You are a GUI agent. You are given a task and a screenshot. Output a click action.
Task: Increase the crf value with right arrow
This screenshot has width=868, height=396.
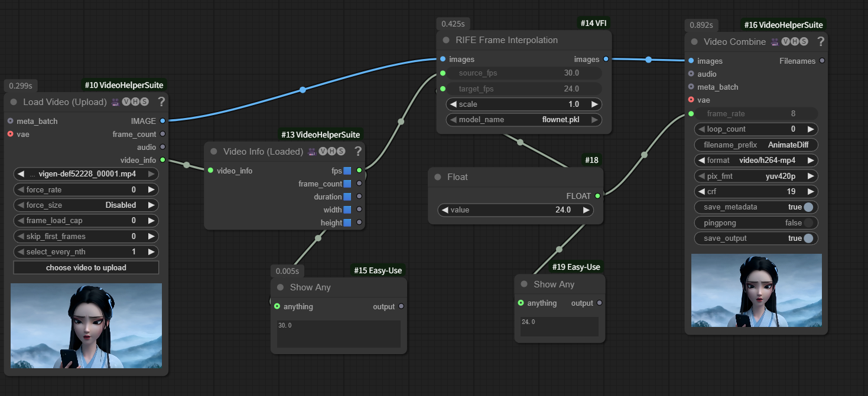pos(811,191)
